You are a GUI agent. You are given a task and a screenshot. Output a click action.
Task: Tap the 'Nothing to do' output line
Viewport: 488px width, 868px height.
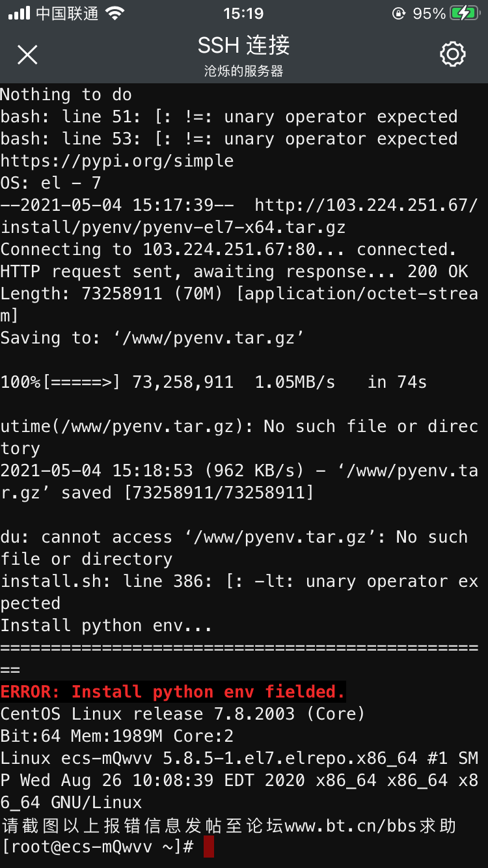[66, 94]
